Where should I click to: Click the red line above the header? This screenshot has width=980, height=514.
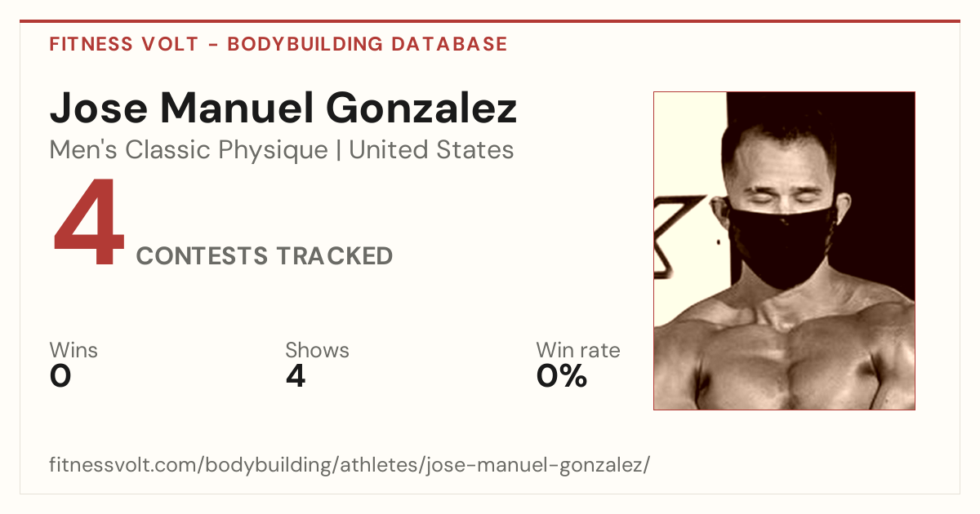(x=490, y=21)
